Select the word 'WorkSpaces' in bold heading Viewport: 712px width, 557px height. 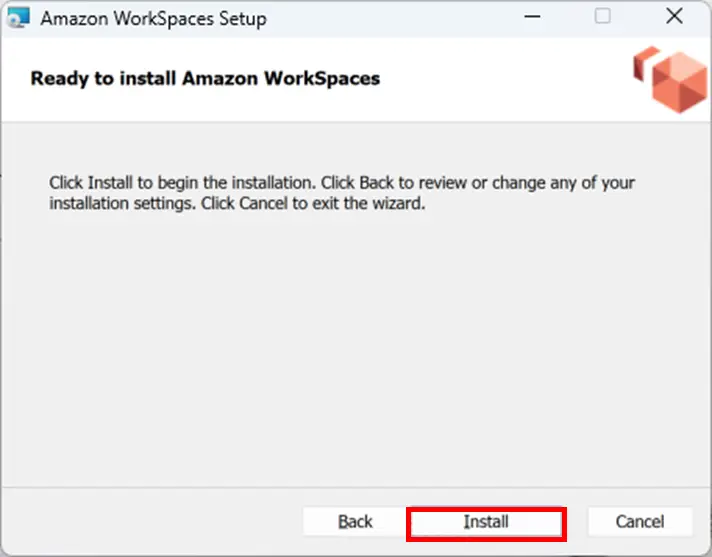coord(322,79)
